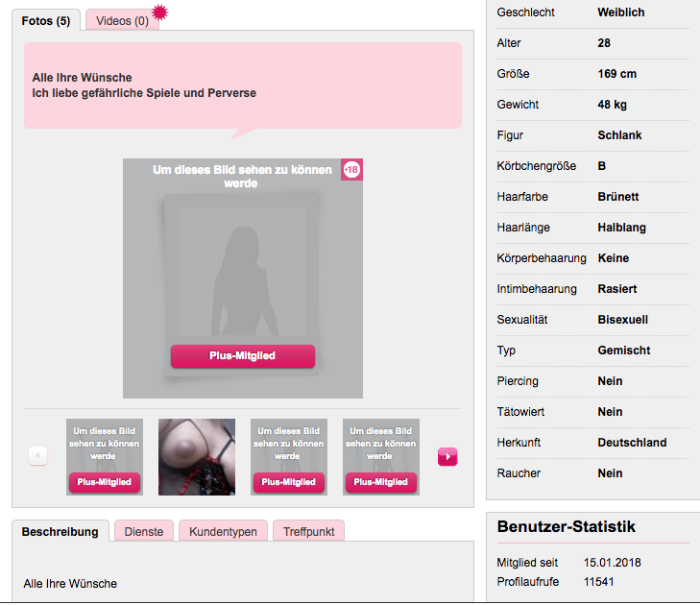Click the +18 badge on the main image
This screenshot has width=700, height=605.
tap(351, 170)
